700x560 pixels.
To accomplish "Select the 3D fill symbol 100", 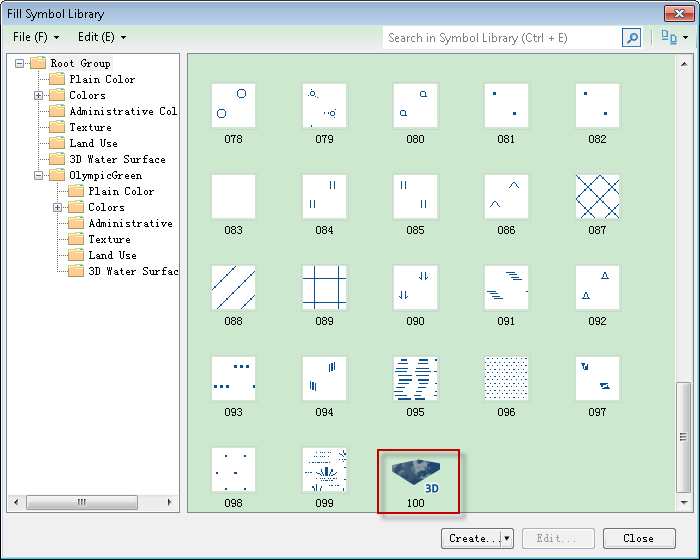I will point(416,471).
